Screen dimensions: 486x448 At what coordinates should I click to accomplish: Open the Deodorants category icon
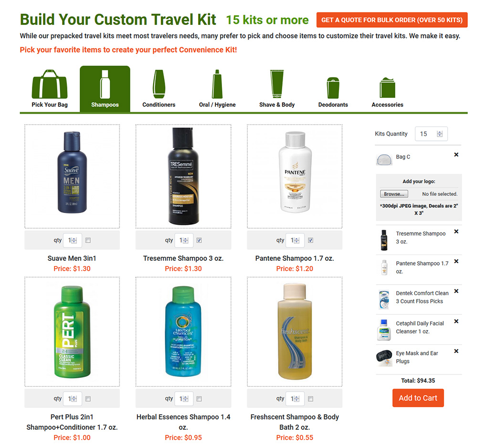click(x=333, y=88)
